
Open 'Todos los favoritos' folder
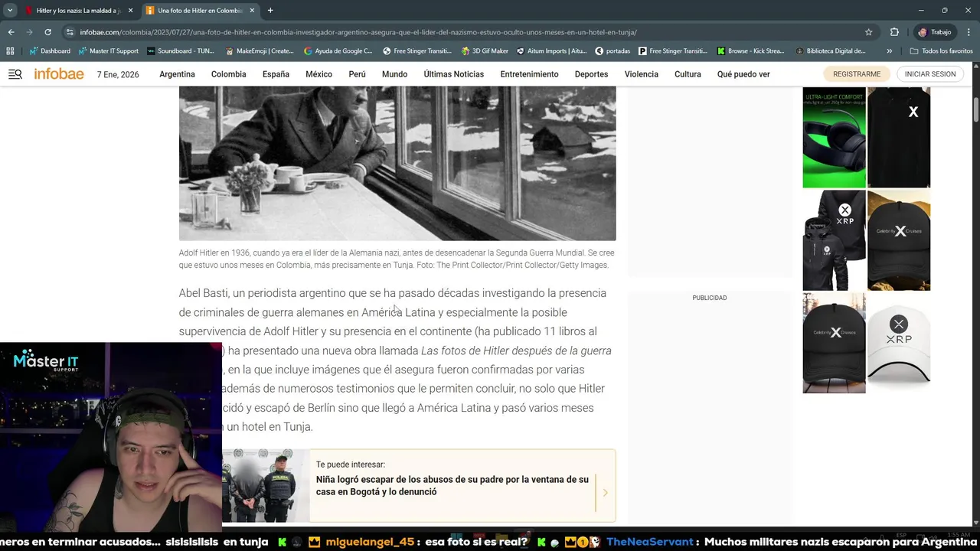[x=942, y=51]
